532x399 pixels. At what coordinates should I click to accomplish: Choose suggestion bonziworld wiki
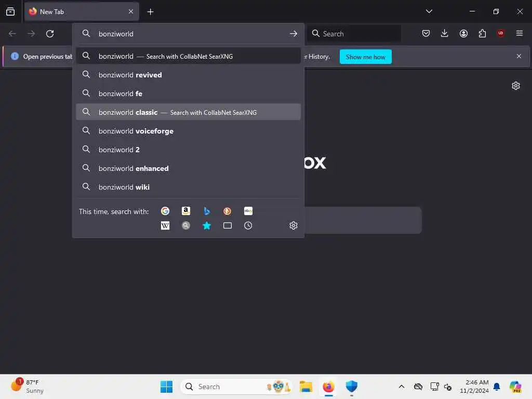click(188, 187)
